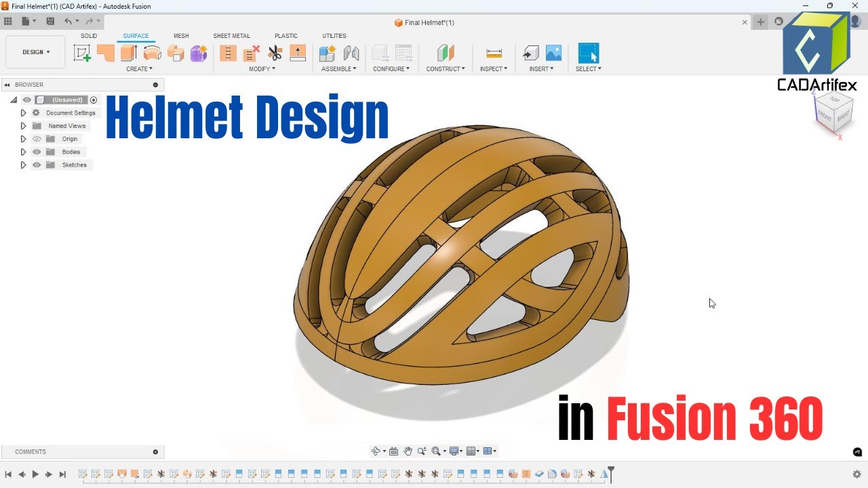The height and width of the screenshot is (488, 868).
Task: Play the timeline
Action: pyautogui.click(x=35, y=474)
